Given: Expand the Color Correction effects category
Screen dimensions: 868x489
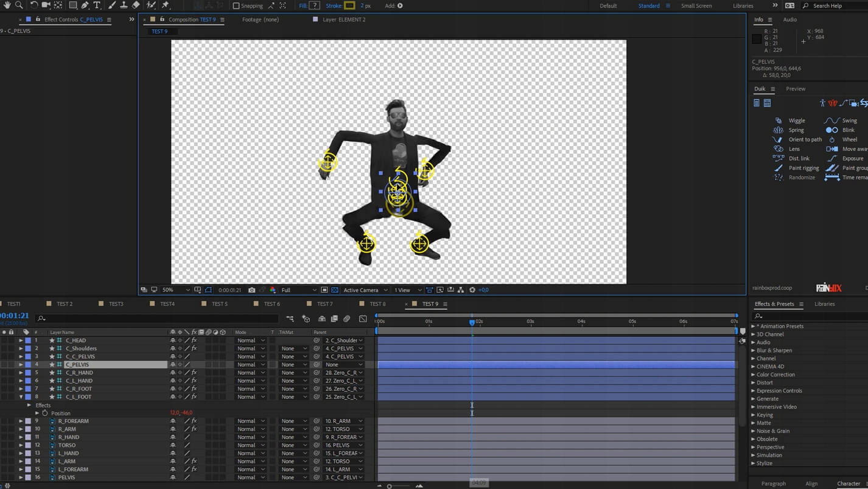Looking at the screenshot, I should [753, 375].
